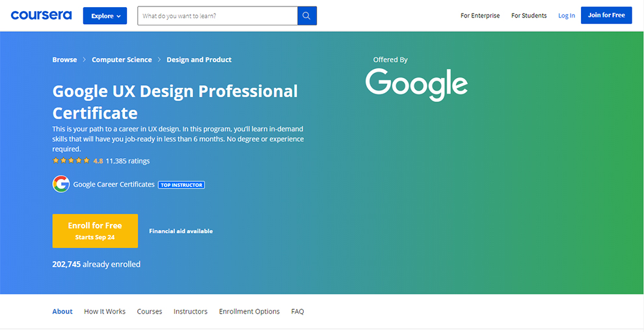The image size is (644, 332).
Task: Go to Browse breadcrumb
Action: tap(64, 60)
